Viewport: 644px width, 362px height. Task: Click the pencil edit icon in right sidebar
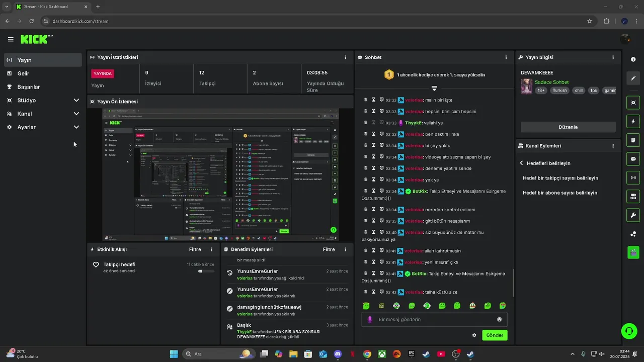[633, 78]
